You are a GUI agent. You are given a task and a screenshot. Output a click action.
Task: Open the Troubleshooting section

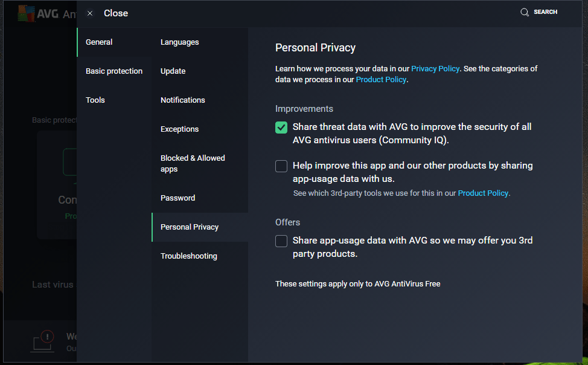189,256
